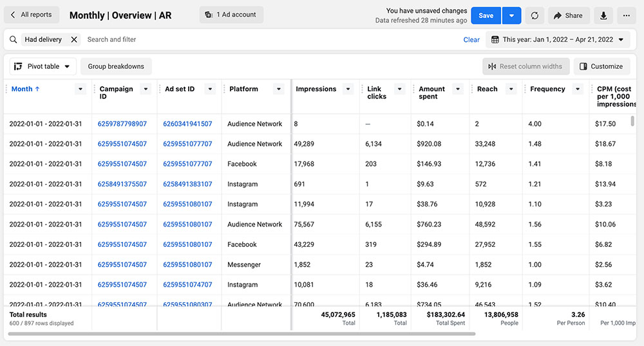Click Group breakdowns

(116, 66)
